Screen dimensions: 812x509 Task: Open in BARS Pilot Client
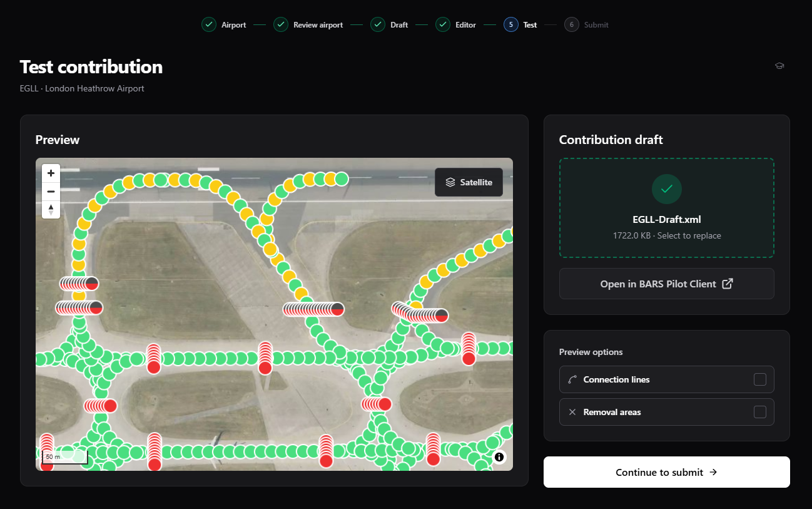click(x=667, y=284)
